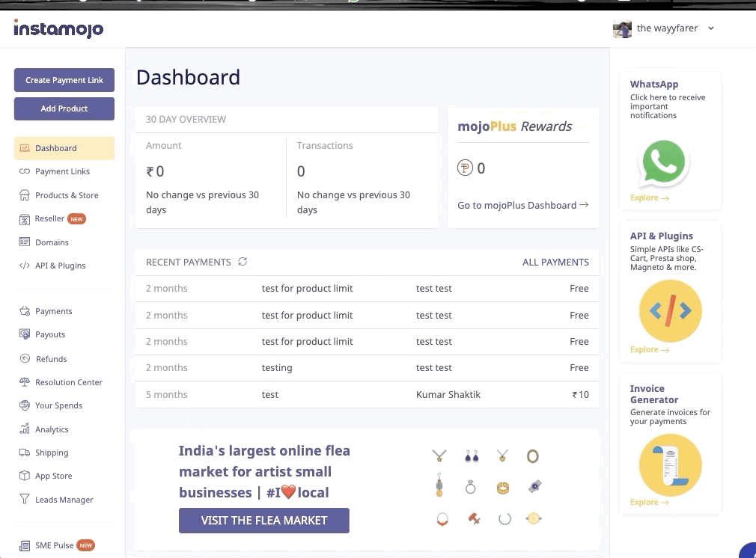Click the Products & Store shop icon
This screenshot has height=558, width=756.
(25, 195)
